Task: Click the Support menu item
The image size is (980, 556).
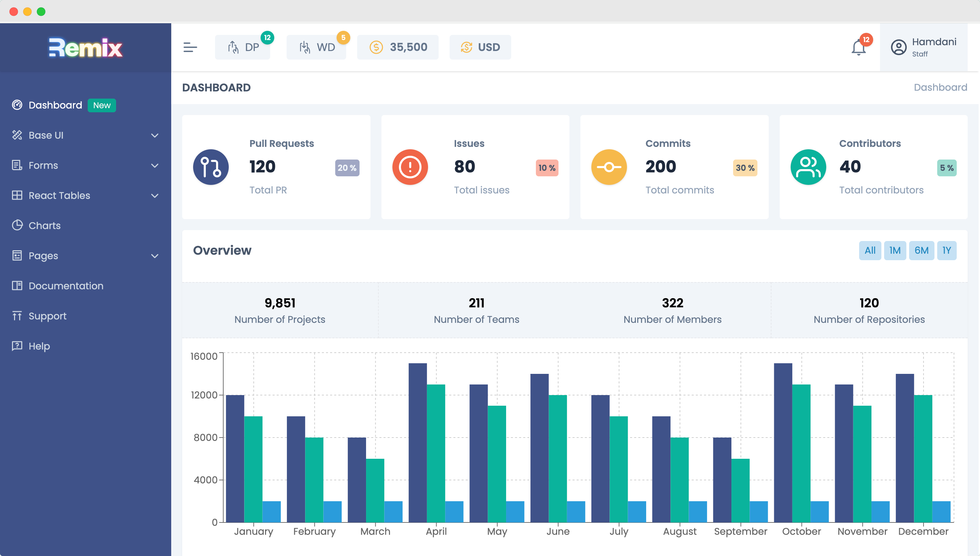Action: 47,316
